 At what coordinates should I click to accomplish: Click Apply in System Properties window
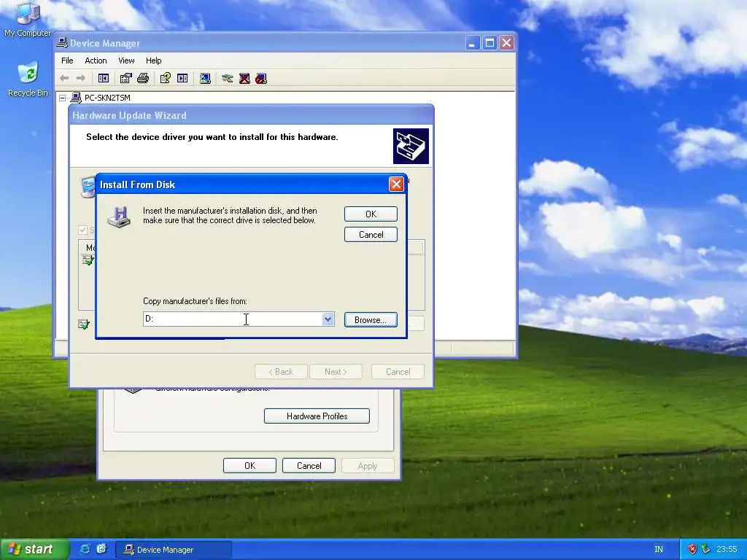click(368, 466)
